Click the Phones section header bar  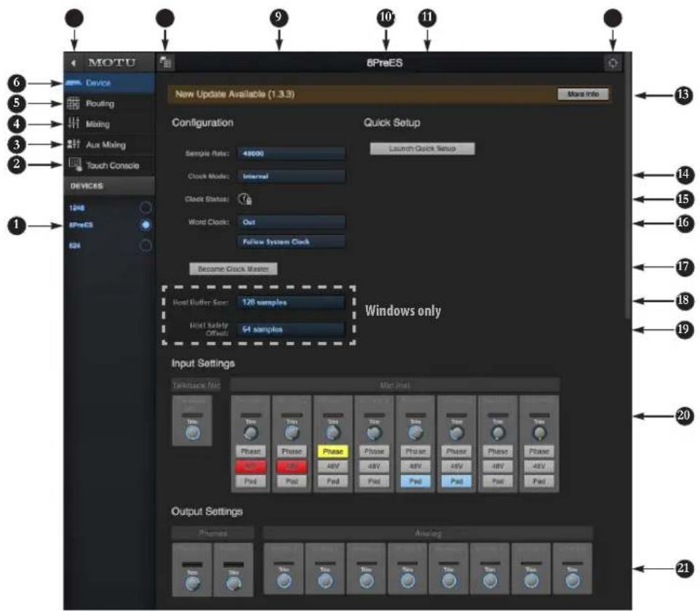(213, 533)
